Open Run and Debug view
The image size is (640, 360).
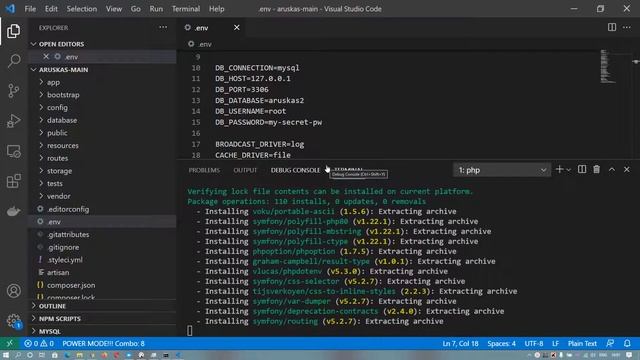click(x=13, y=121)
